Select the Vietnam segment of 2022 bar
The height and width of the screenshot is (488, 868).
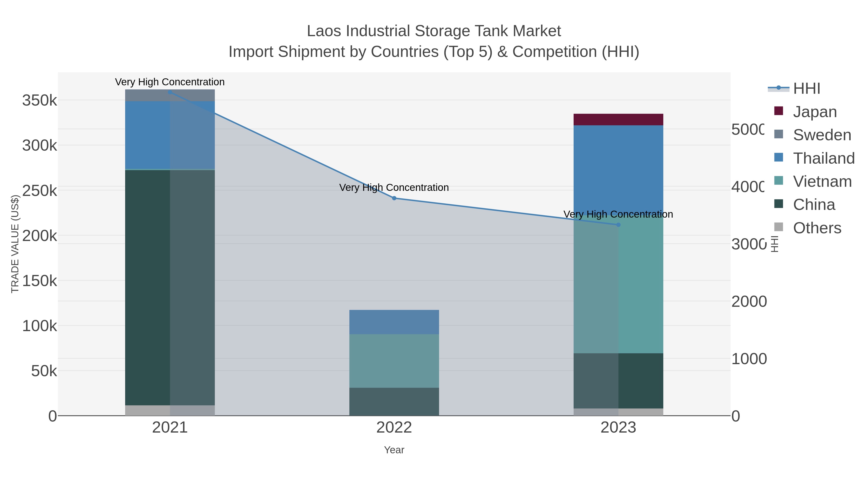click(394, 361)
